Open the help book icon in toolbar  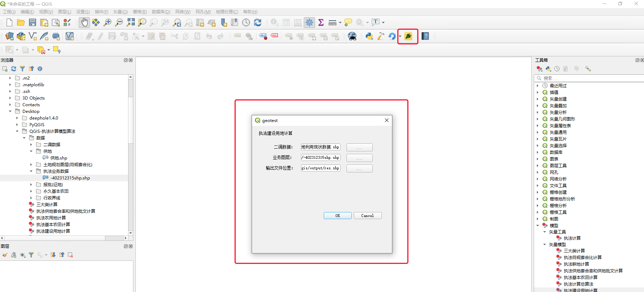tap(425, 36)
